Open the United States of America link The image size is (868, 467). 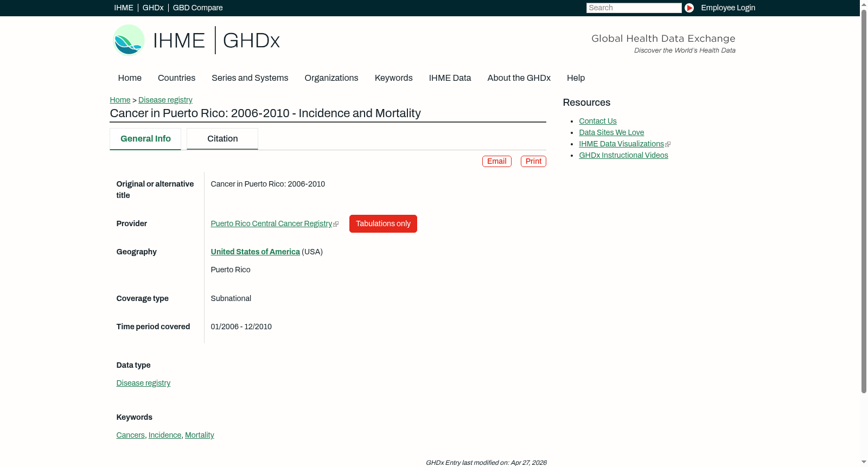(255, 252)
